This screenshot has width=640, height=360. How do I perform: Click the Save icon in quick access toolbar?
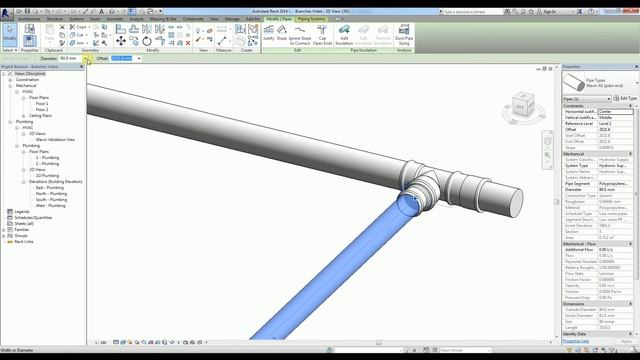pos(27,11)
